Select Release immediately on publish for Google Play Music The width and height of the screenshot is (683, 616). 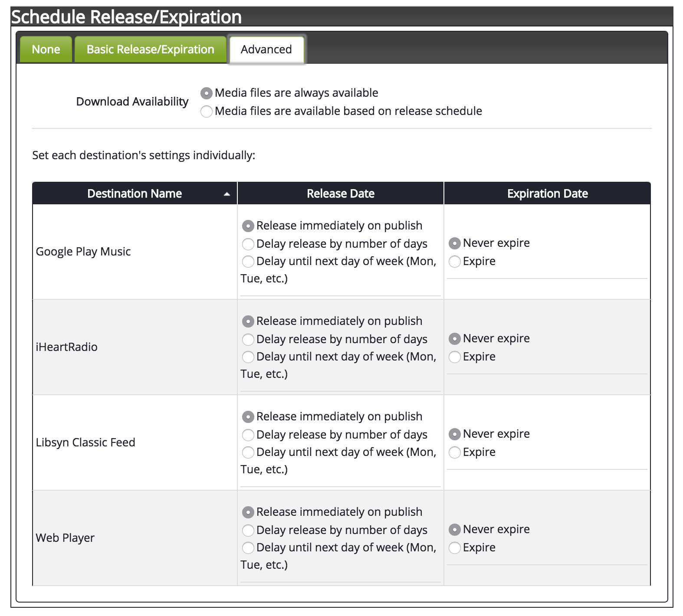(x=248, y=226)
